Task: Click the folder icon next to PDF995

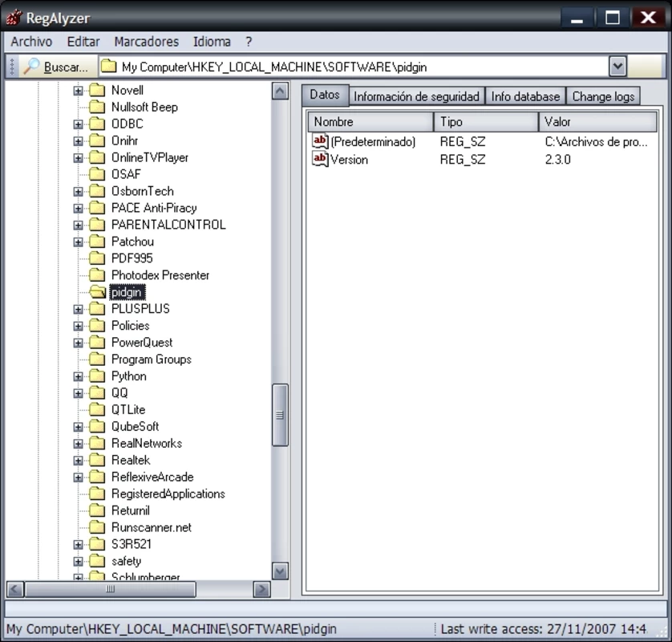Action: pos(97,258)
